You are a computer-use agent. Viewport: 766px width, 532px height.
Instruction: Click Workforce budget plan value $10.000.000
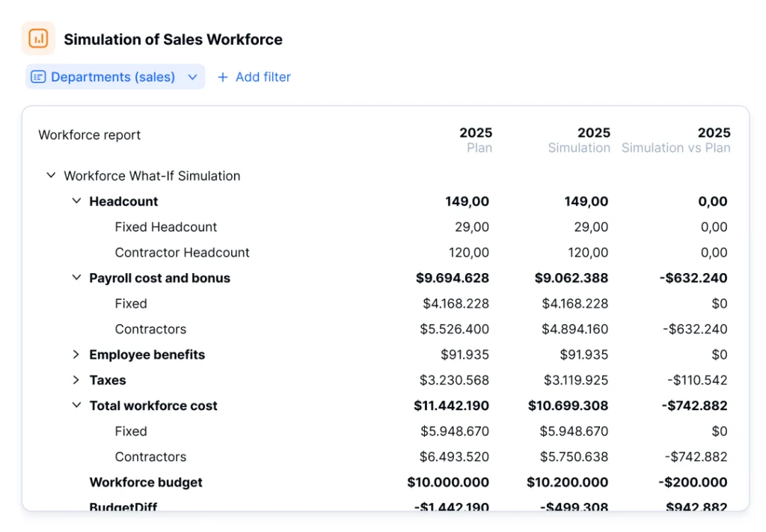pyautogui.click(x=448, y=482)
